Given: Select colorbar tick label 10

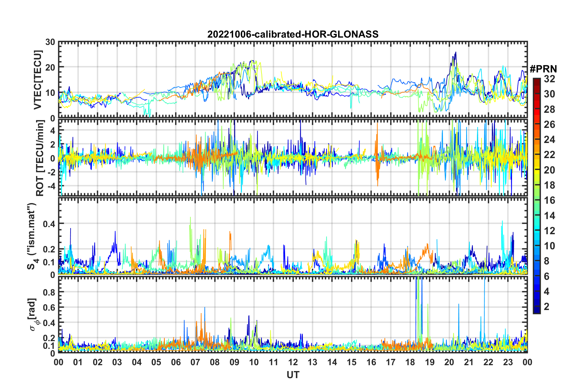Looking at the screenshot, I should tap(549, 246).
